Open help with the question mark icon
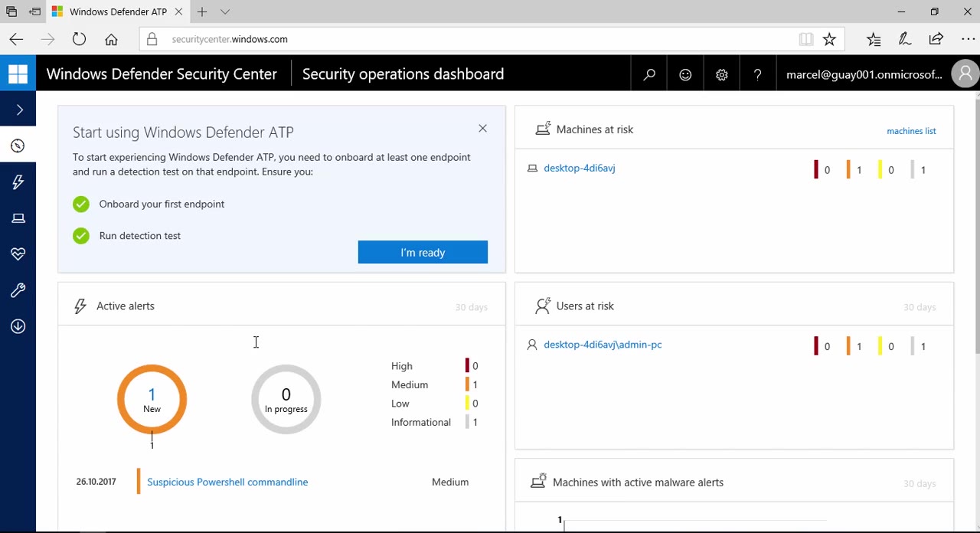 tap(757, 74)
